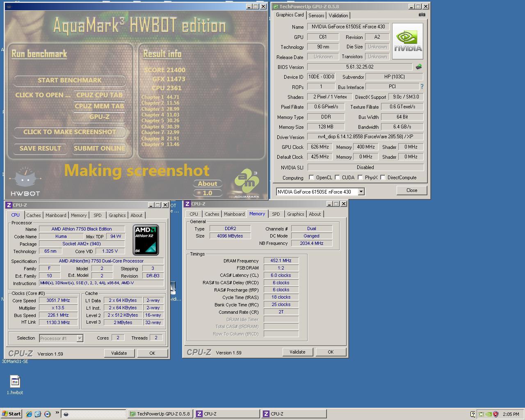Click the second quick launch icon after Internet Explorer
This screenshot has height=420, width=525.
click(38, 414)
